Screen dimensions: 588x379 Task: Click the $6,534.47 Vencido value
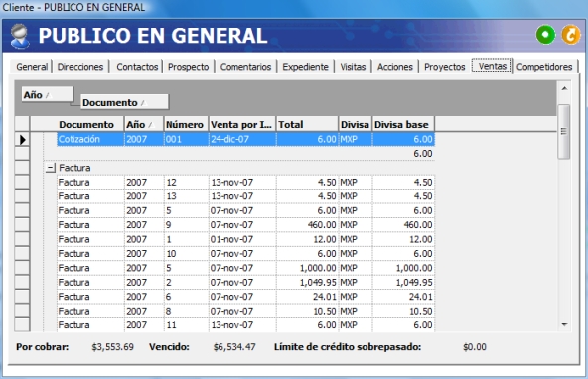tap(234, 347)
